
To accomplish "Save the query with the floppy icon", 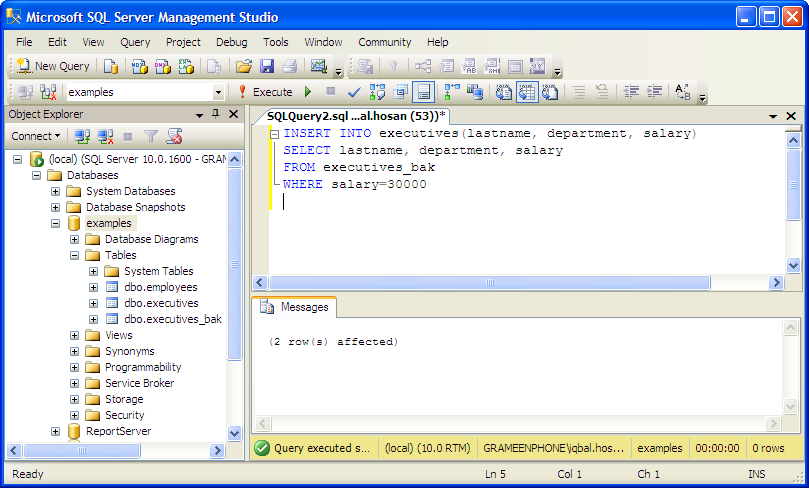I will pyautogui.click(x=267, y=66).
